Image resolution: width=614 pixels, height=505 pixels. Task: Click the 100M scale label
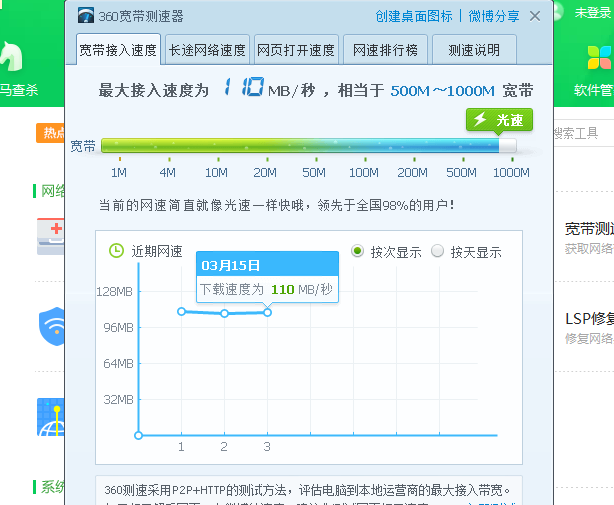click(364, 173)
